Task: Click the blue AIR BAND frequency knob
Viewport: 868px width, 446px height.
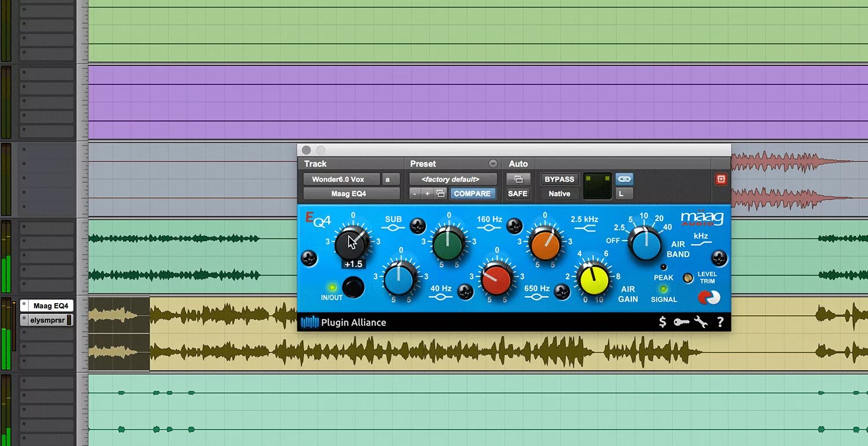Action: [646, 243]
